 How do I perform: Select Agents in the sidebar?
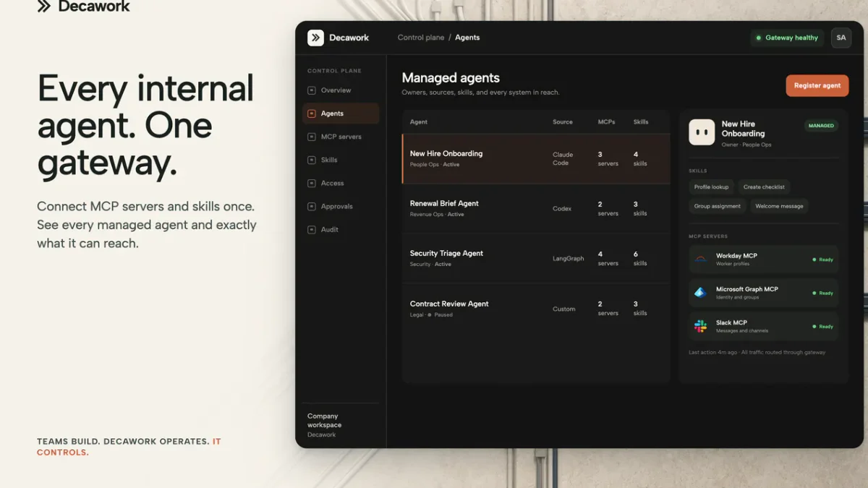(341, 114)
